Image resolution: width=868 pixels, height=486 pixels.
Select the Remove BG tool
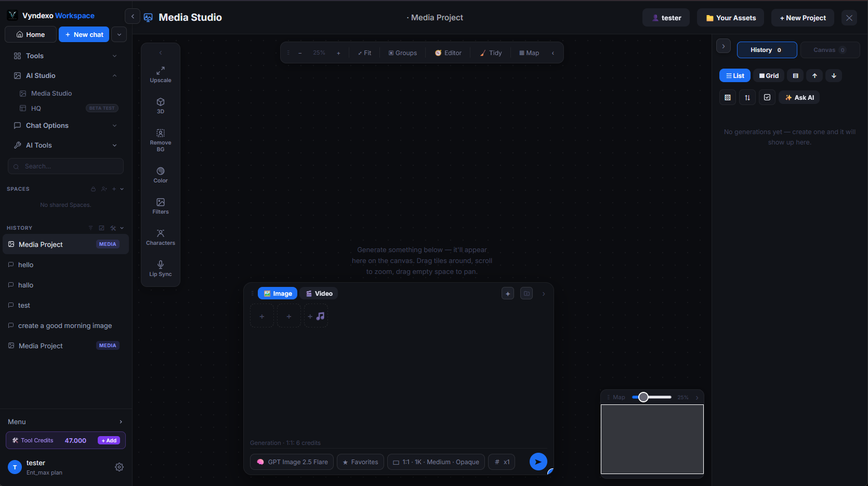(161, 140)
